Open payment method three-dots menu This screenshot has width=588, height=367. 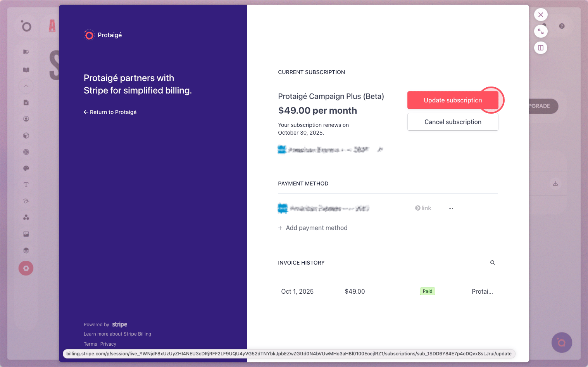pyautogui.click(x=451, y=208)
